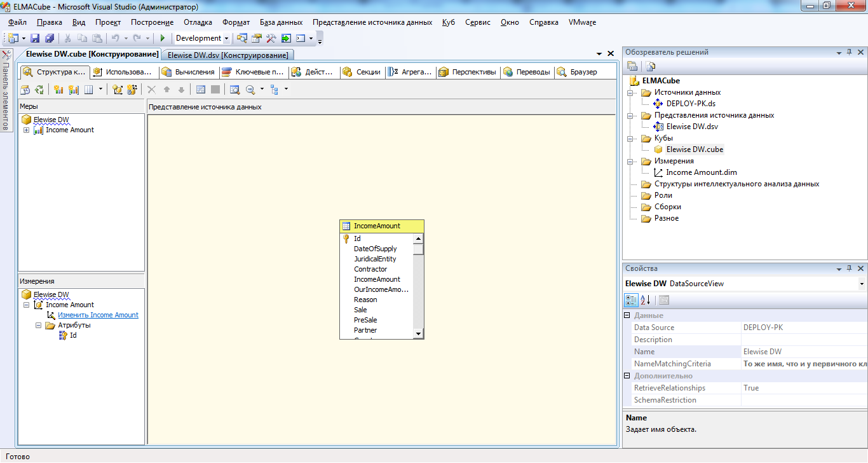Switch to the Секции tab
Image resolution: width=868 pixels, height=463 pixels.
point(362,72)
